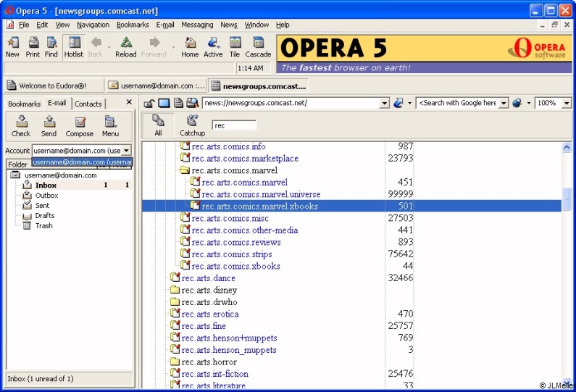Click the Send mail icon

(49, 126)
